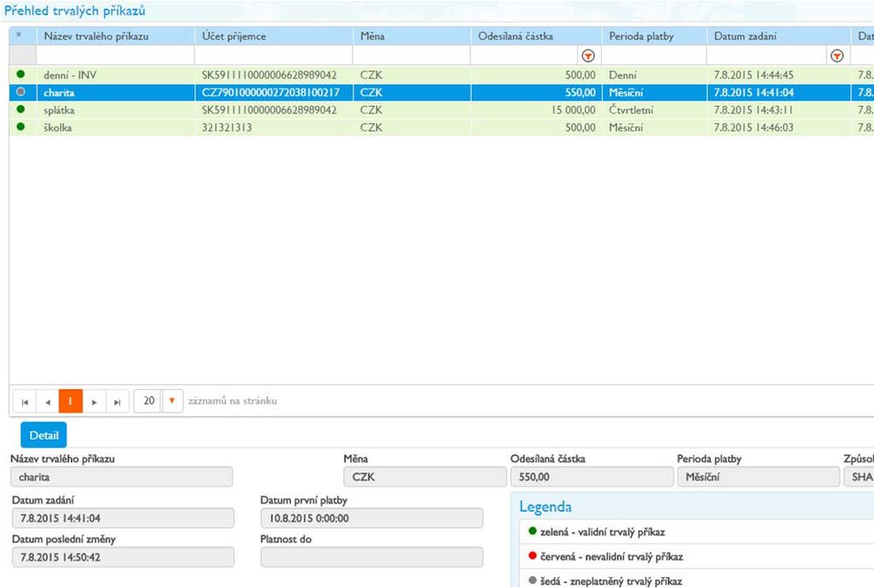The image size is (874, 588).
Task: Click the Denní period cell
Action: pos(622,75)
